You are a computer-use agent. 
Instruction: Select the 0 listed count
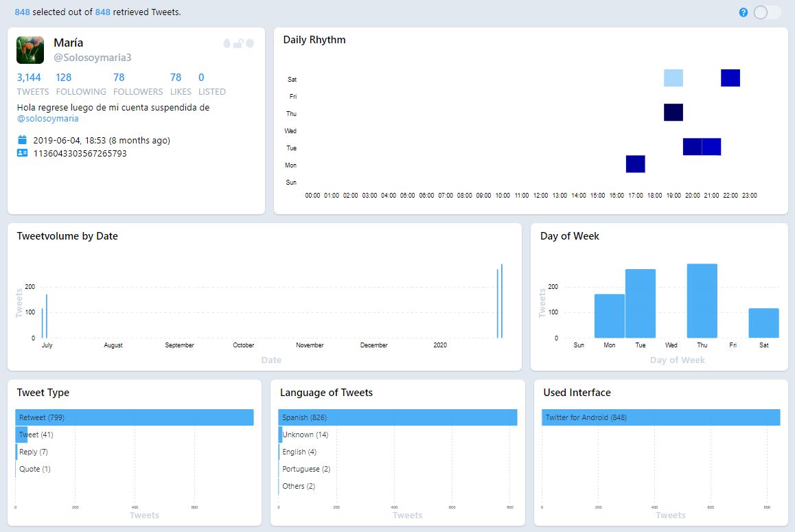click(201, 78)
